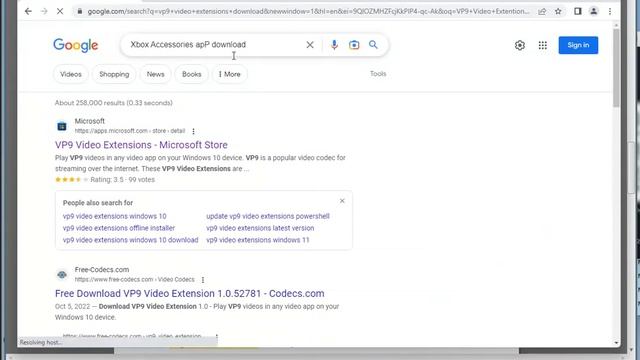The width and height of the screenshot is (640, 360).
Task: Click the browser address bar URL
Action: point(308,11)
